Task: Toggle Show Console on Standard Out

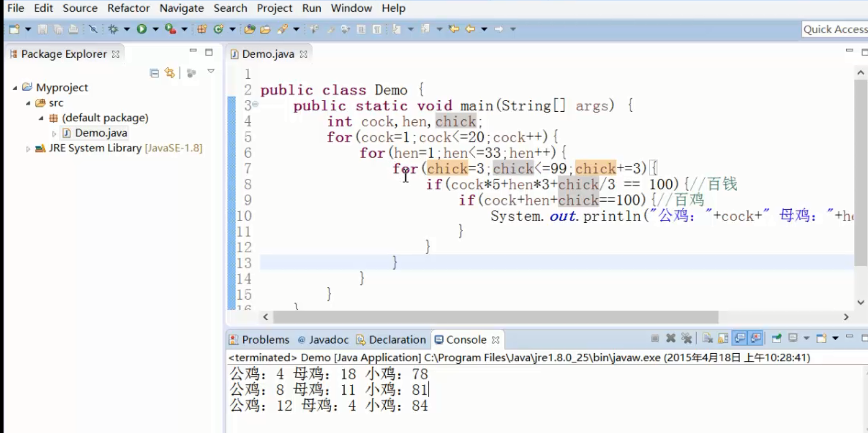Action: tap(740, 338)
